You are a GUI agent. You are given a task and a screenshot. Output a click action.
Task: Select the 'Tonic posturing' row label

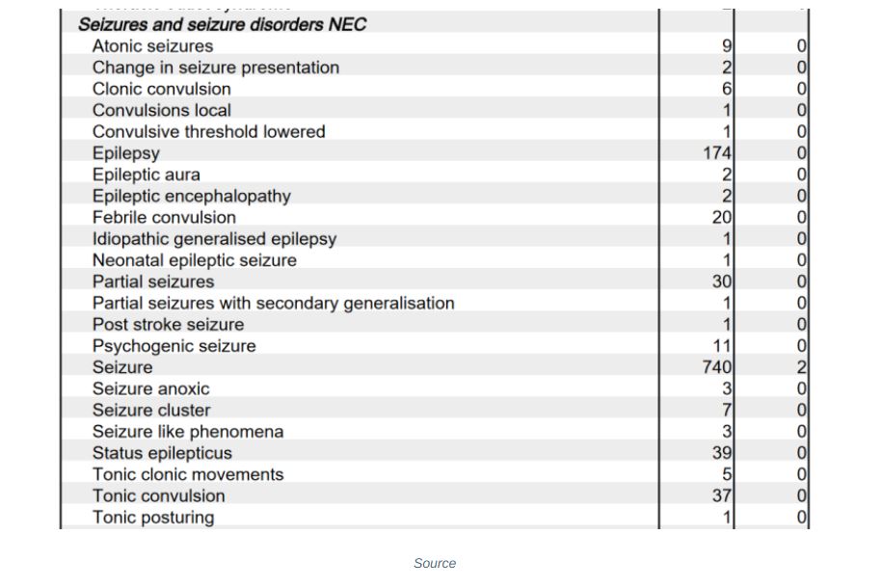pyautogui.click(x=152, y=518)
